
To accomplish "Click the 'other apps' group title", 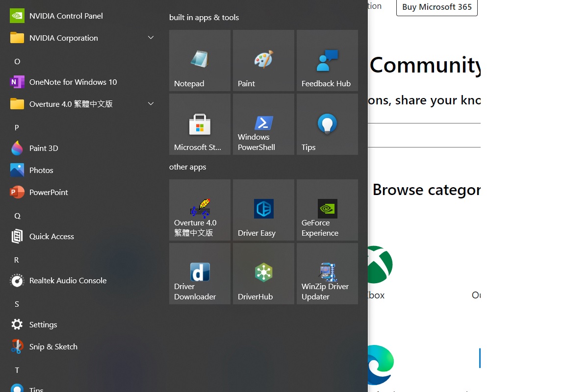I will 188,167.
